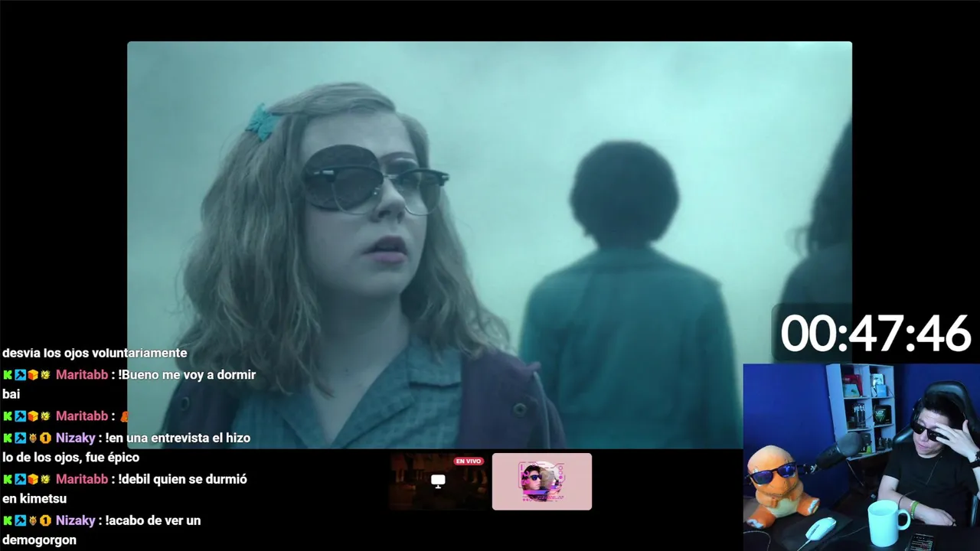
Task: Click the streamer's webcam overlay
Action: (x=861, y=457)
